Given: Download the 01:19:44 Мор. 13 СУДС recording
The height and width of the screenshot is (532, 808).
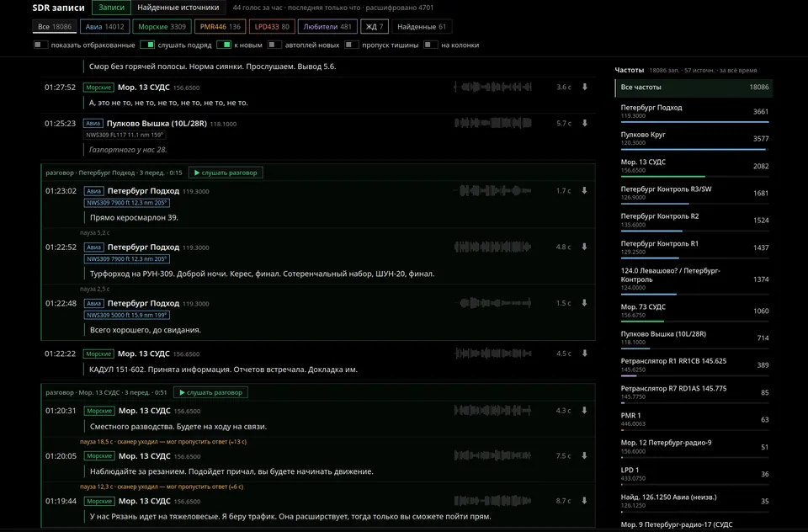Looking at the screenshot, I should click(584, 501).
